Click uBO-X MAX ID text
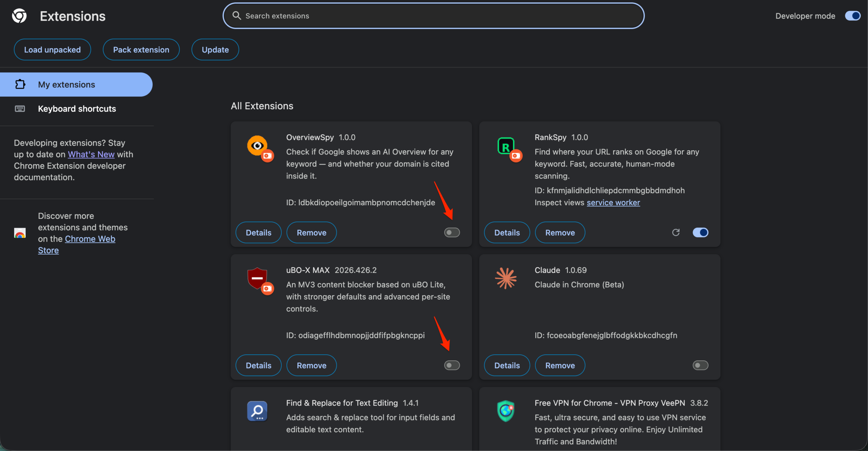The height and width of the screenshot is (451, 868). (355, 335)
